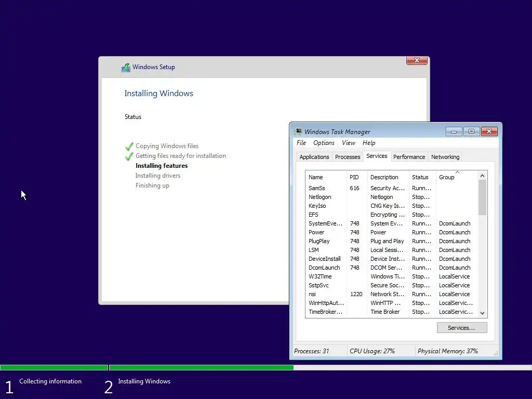The image size is (532, 399).
Task: Click the Copying Windows files green checkmark
Action: tap(129, 146)
